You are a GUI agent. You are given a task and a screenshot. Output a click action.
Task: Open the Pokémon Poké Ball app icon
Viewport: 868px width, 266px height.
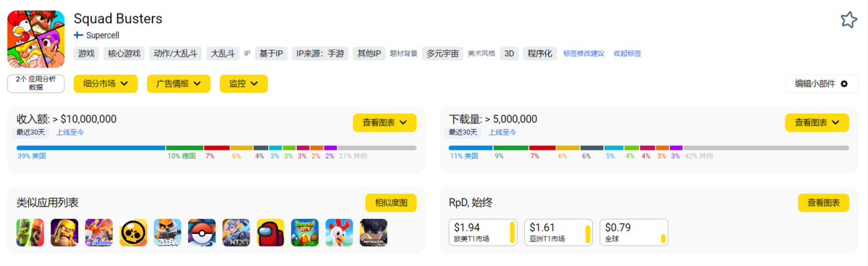[202, 232]
